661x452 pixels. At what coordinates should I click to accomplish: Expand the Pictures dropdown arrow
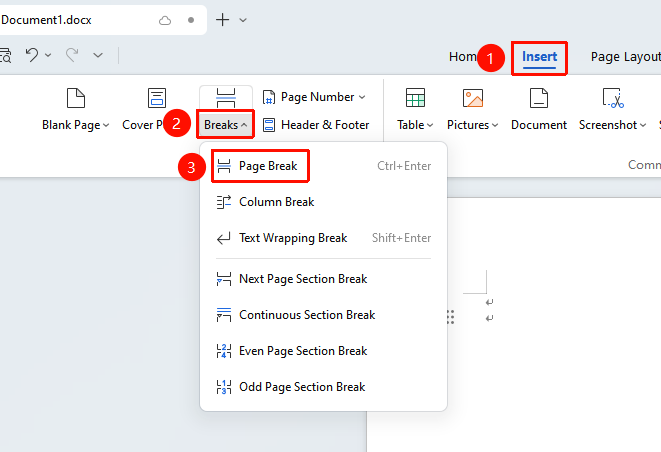[x=495, y=125]
